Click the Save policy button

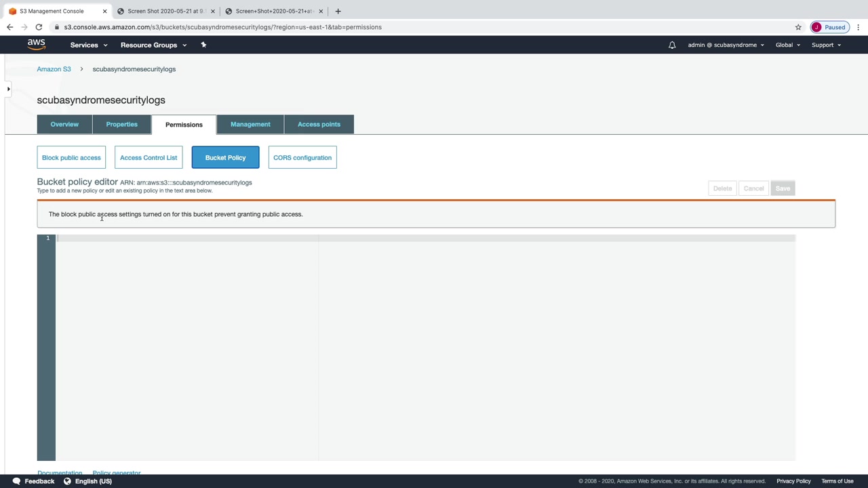pos(783,188)
